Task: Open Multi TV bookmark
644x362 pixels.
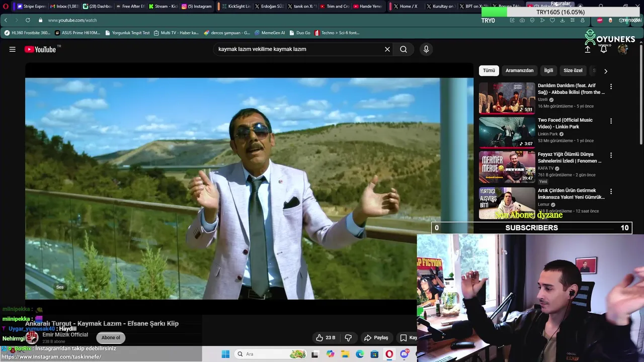Action: [x=177, y=33]
